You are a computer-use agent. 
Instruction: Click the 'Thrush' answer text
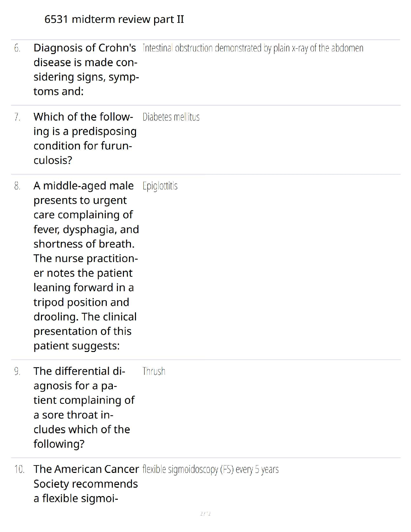[154, 371]
